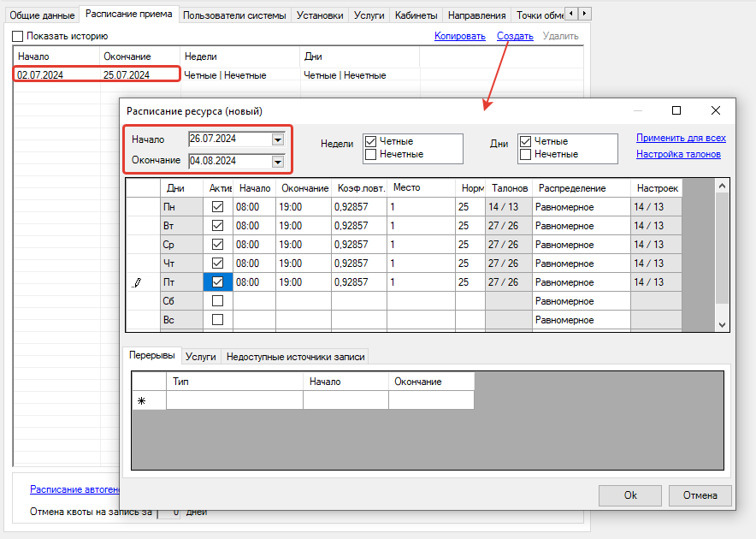
Task: Click the Окончание cell in new break row
Action: 431,400
